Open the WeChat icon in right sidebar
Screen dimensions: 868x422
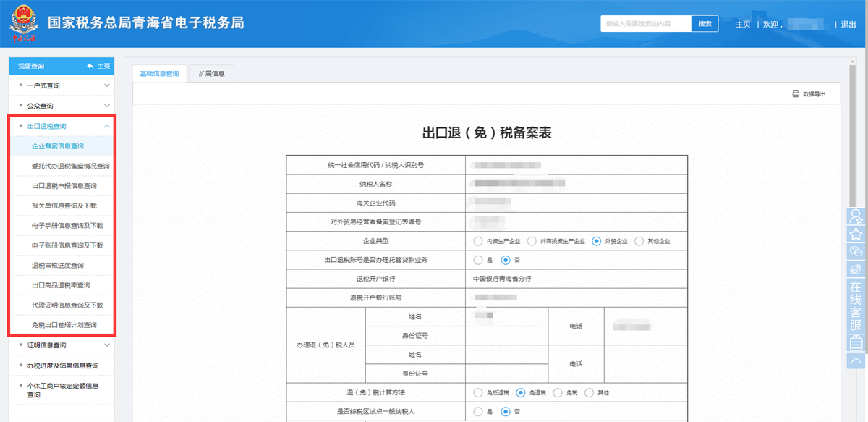coord(856,251)
